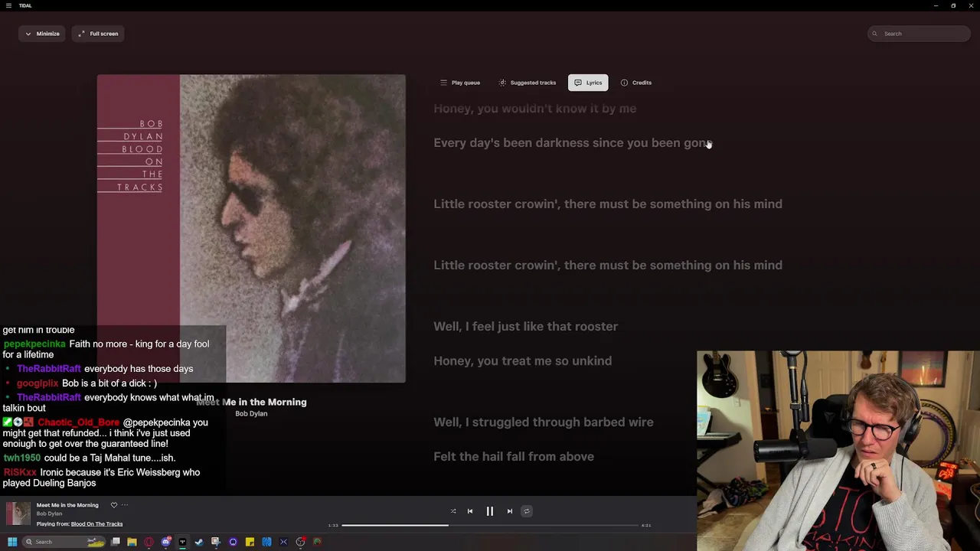Open the Credits tab

(636, 83)
